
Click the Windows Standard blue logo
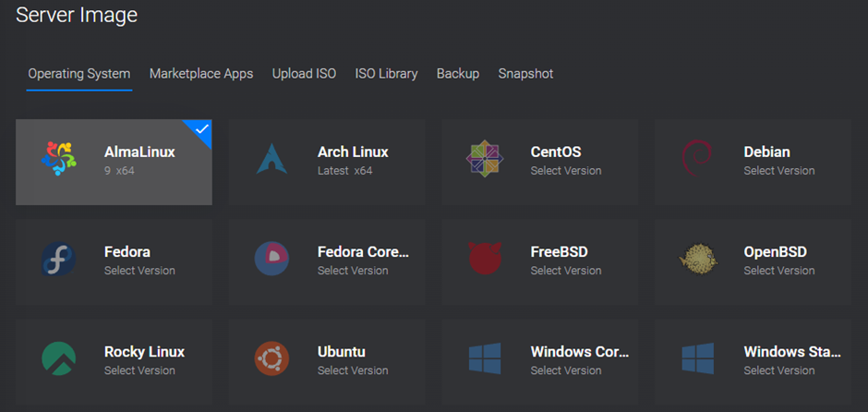pos(697,358)
